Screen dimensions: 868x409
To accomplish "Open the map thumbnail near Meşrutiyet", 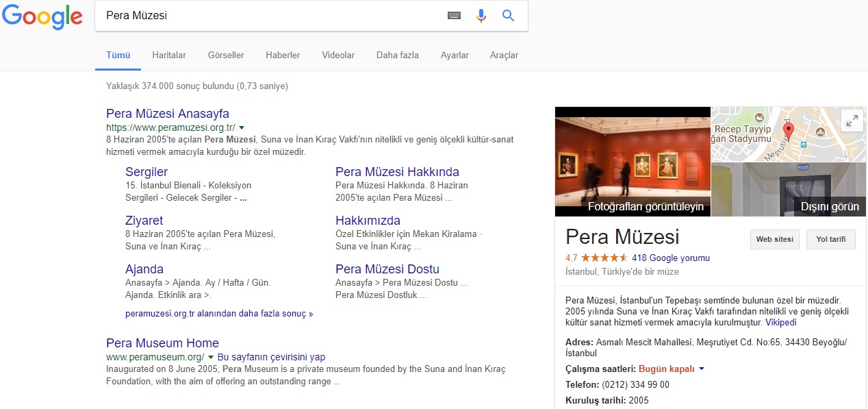I will click(789, 134).
